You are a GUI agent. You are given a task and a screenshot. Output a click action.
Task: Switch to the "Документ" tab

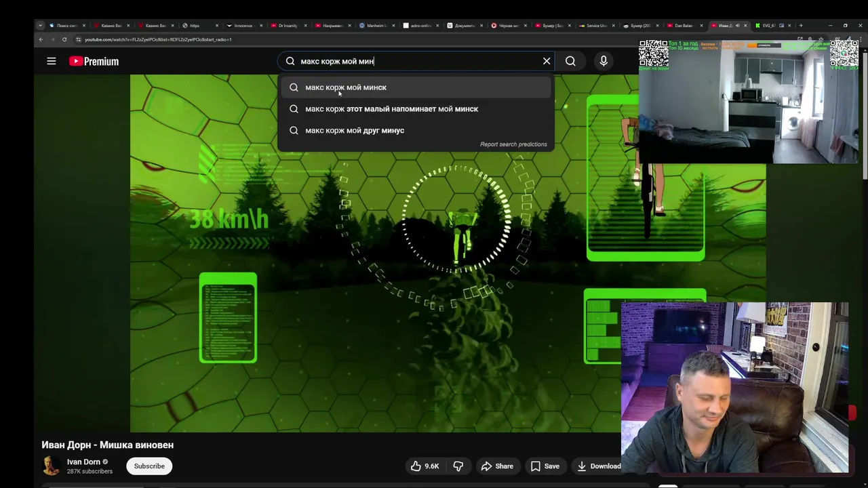click(465, 26)
